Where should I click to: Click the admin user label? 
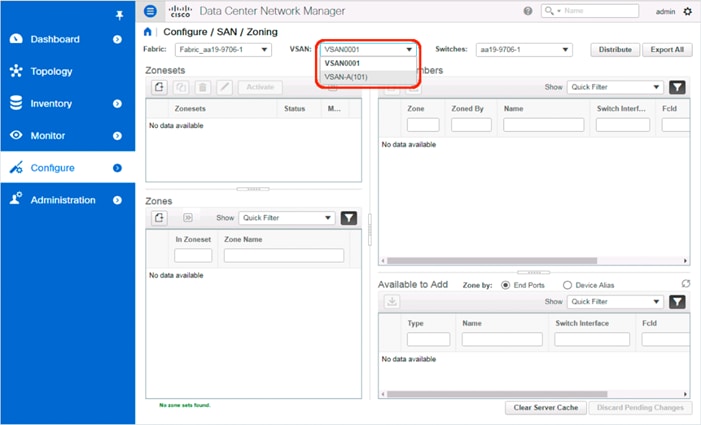(x=665, y=12)
